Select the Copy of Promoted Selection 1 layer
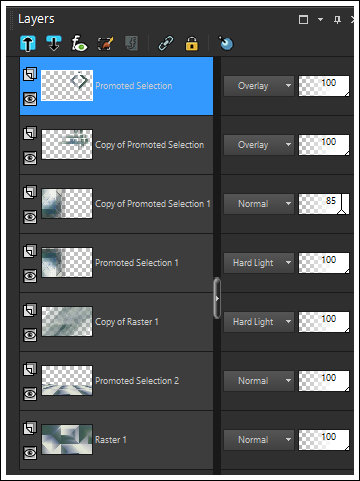The width and height of the screenshot is (360, 481). pyautogui.click(x=116, y=204)
